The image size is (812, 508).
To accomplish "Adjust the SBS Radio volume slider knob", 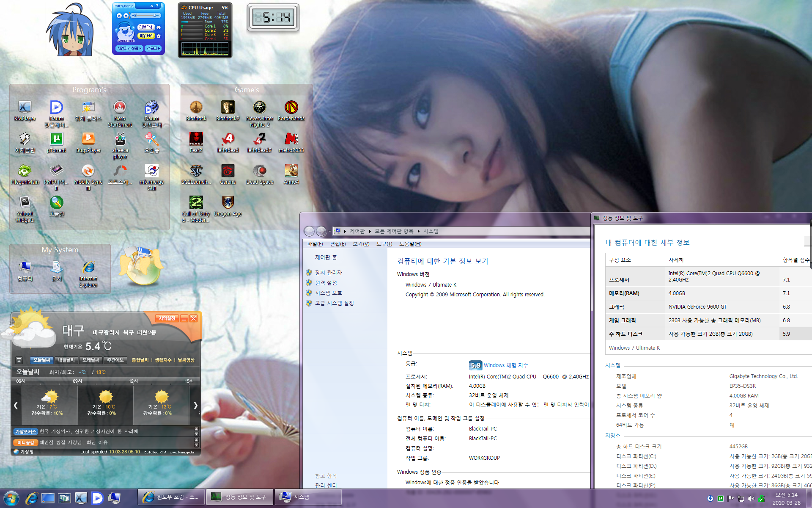I will pyautogui.click(x=155, y=16).
